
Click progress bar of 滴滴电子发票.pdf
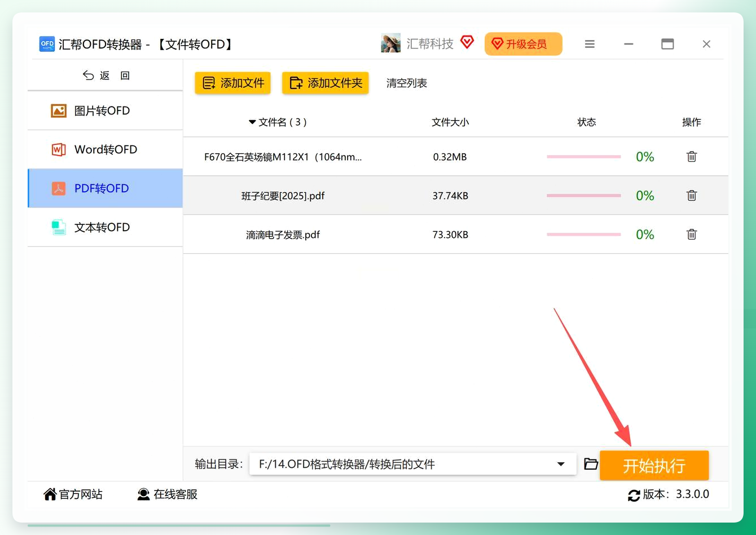tap(584, 235)
